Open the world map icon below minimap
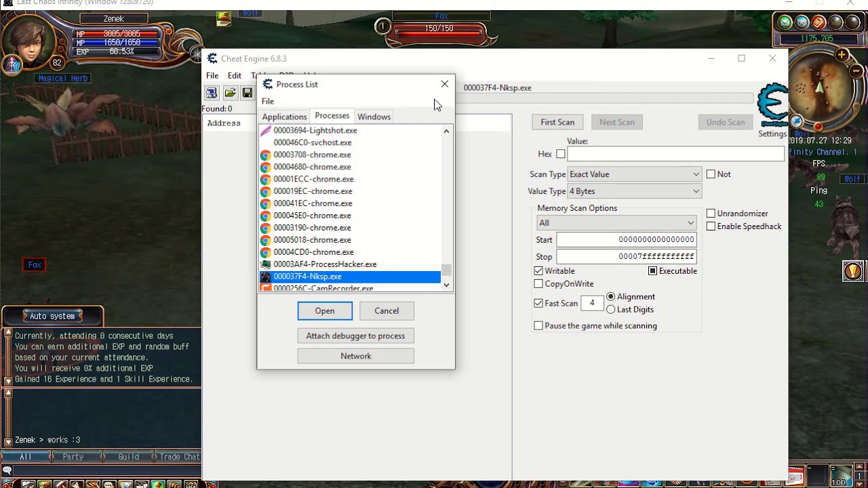868x488 pixels. coord(796,121)
